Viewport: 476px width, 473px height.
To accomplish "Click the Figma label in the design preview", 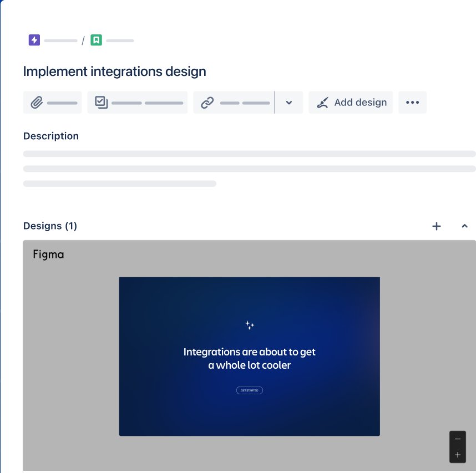I will pyautogui.click(x=49, y=255).
